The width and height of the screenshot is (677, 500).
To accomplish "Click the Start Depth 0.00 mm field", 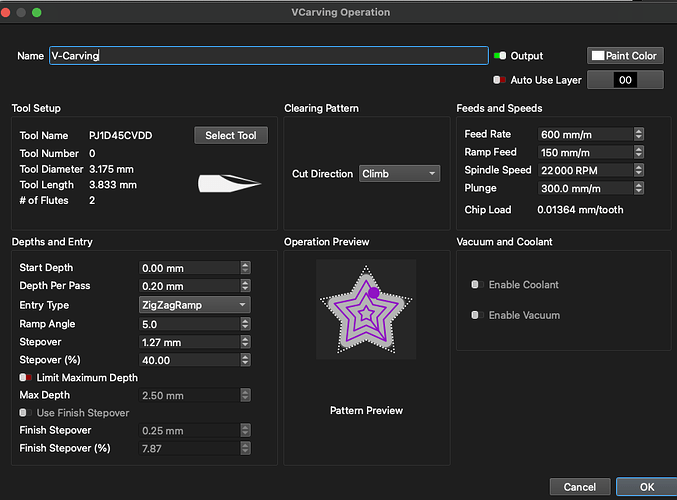I will point(190,268).
